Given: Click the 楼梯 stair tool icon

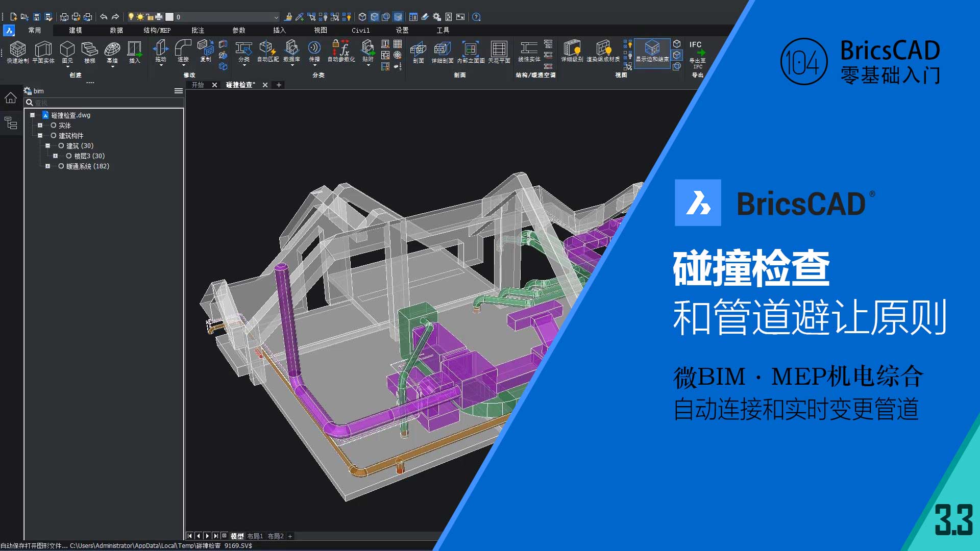Looking at the screenshot, I should pyautogui.click(x=89, y=49).
